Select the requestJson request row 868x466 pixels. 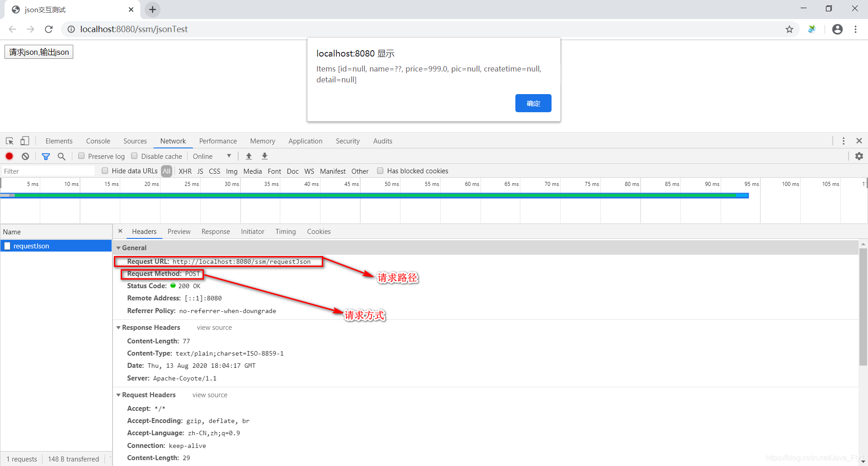tap(56, 246)
